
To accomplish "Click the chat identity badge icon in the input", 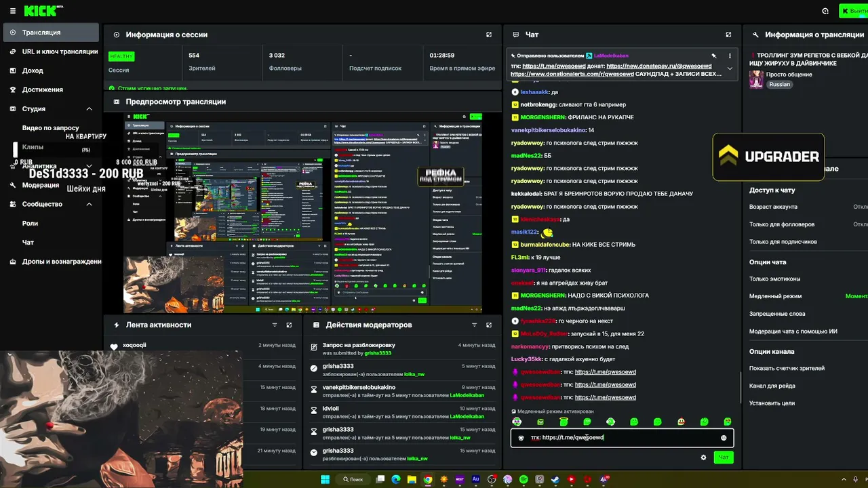I will pyautogui.click(x=521, y=438).
